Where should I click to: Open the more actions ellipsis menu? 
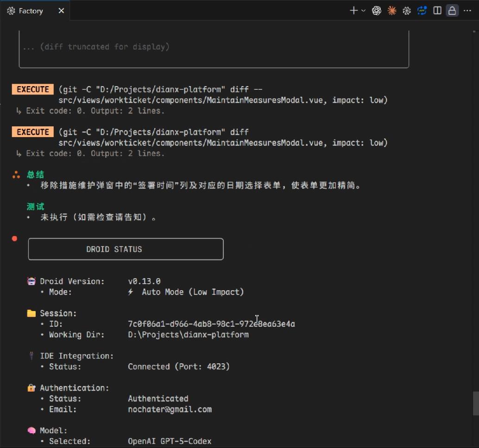467,11
